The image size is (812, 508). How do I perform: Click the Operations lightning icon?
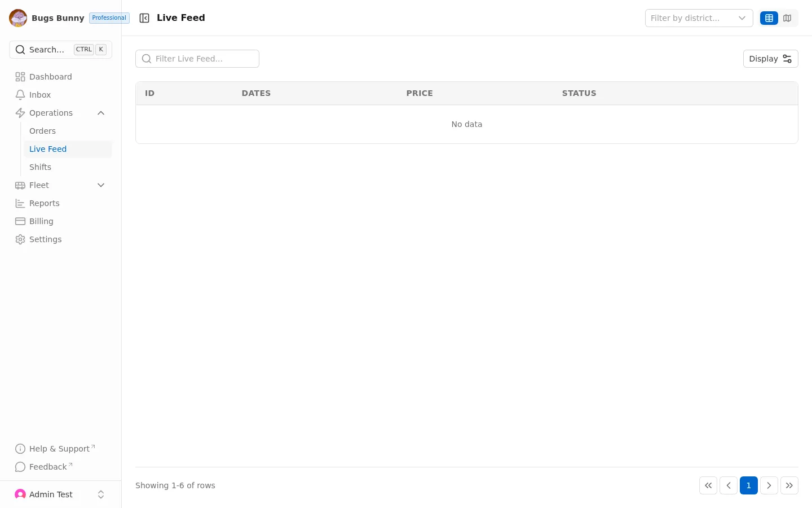[x=20, y=113]
